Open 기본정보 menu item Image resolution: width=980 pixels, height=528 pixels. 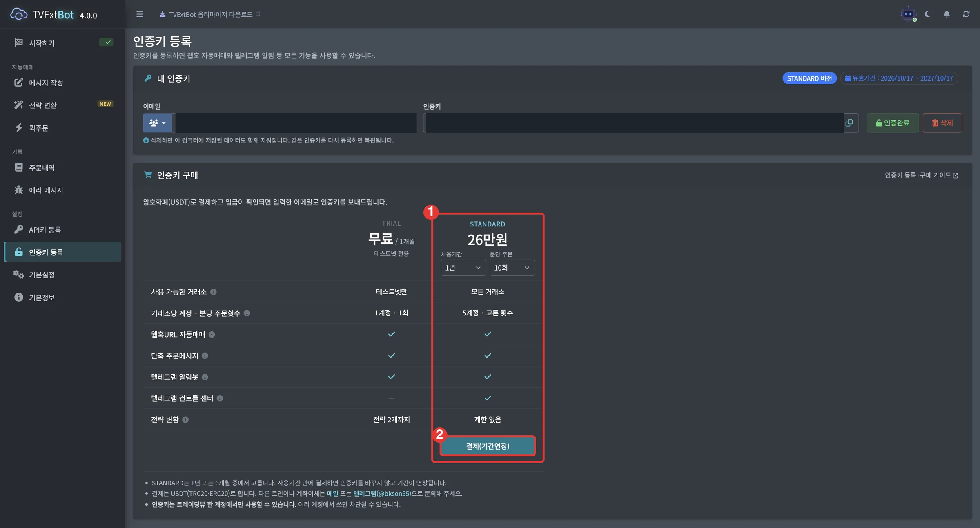point(62,298)
